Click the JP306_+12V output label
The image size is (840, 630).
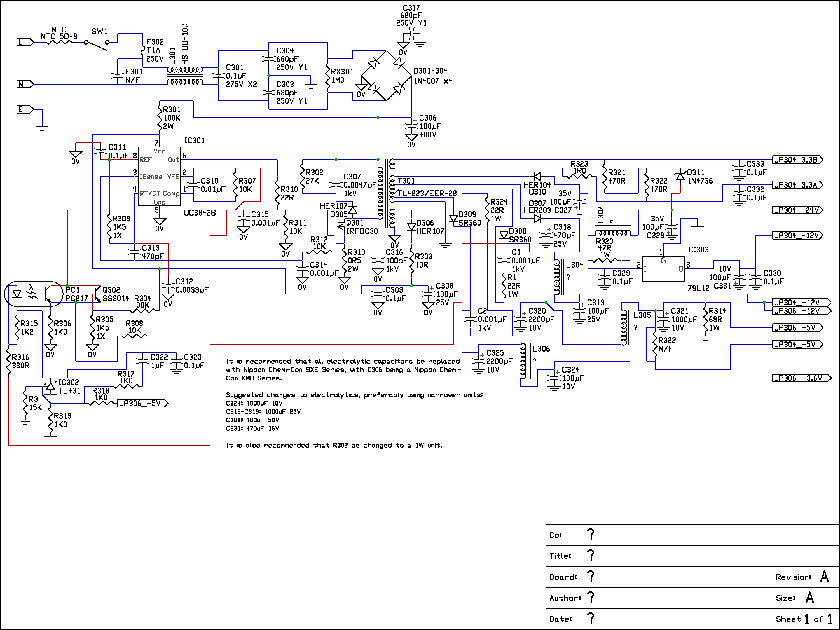802,311
